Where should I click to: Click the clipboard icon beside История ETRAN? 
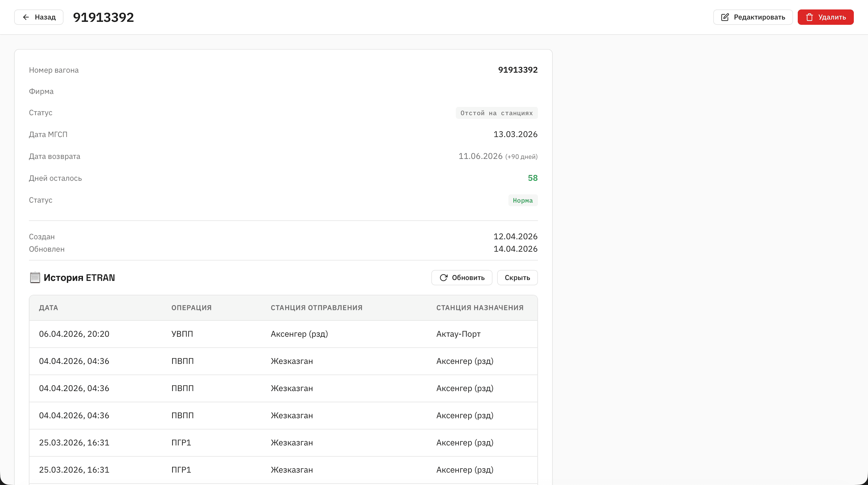[35, 278]
